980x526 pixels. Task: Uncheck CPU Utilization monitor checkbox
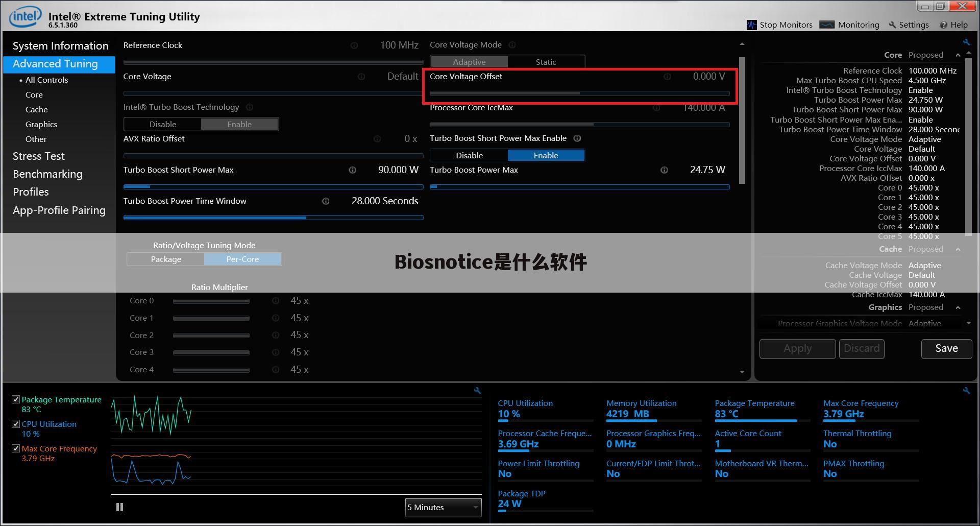pyautogui.click(x=16, y=424)
